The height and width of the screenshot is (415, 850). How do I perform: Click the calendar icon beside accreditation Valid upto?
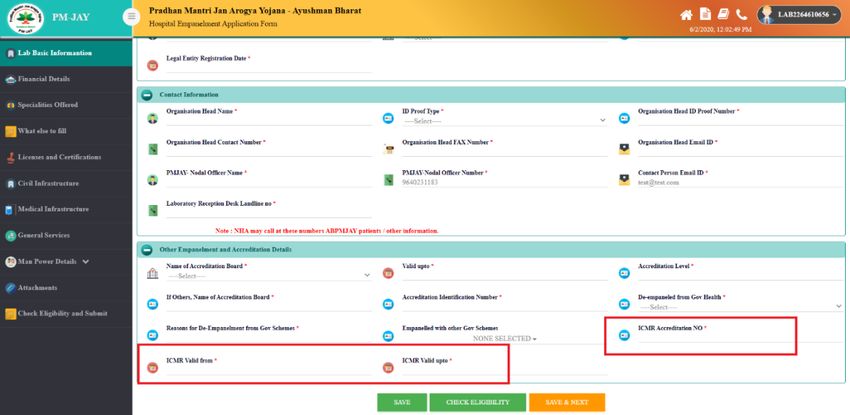pyautogui.click(x=388, y=273)
